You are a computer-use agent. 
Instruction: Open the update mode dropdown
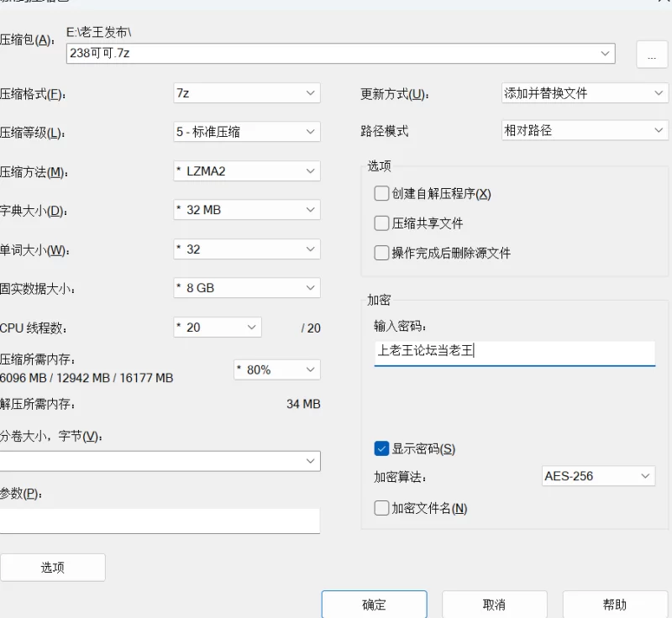583,93
